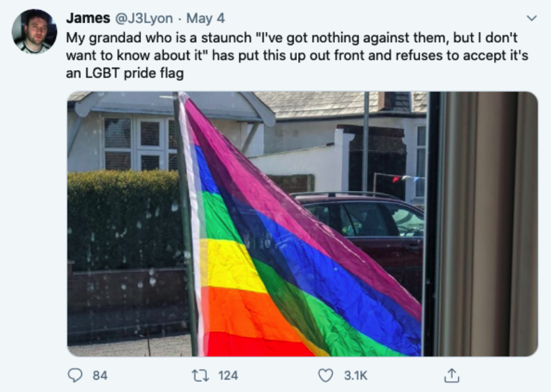Click the beige curtain at the photo's edge
551x392 pixels.
coord(488,224)
